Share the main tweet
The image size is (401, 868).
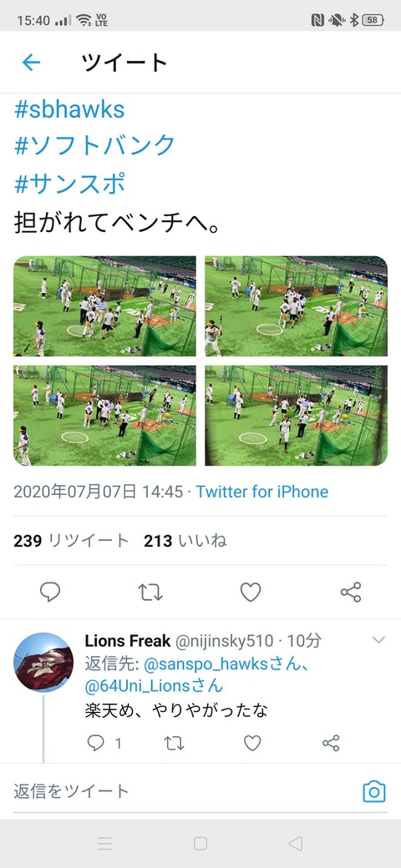click(x=351, y=592)
